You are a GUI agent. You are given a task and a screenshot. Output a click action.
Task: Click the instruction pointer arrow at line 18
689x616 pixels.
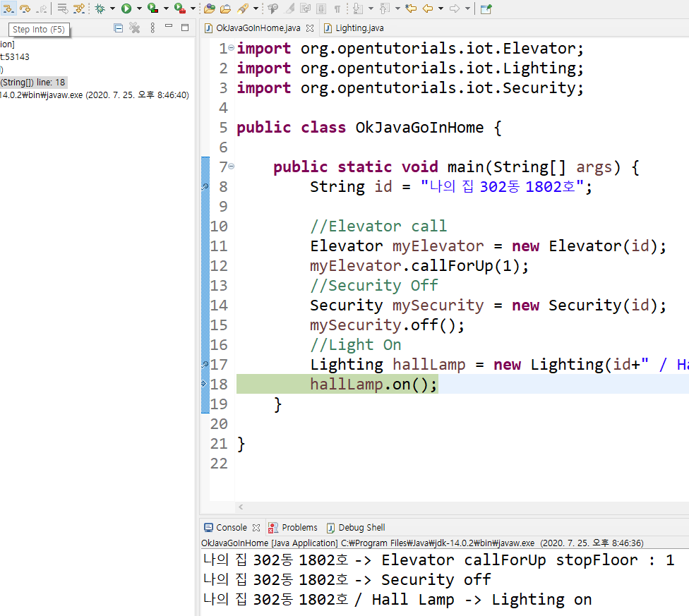point(204,384)
